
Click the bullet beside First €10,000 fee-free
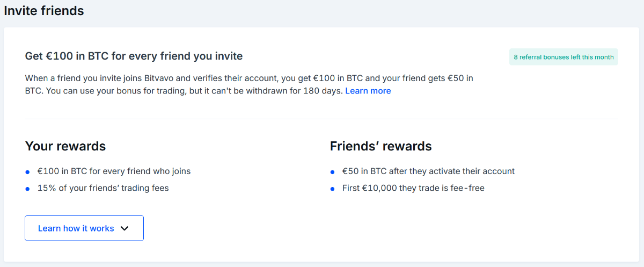tap(333, 189)
